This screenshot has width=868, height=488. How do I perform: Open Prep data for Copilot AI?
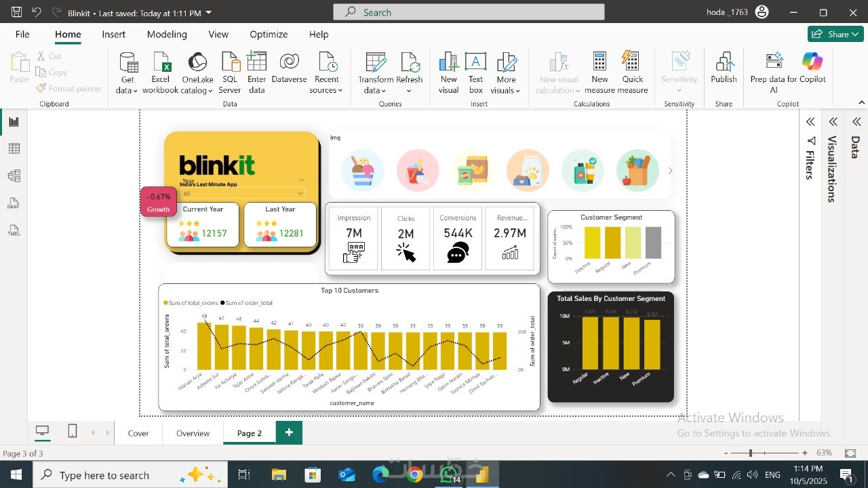[774, 73]
